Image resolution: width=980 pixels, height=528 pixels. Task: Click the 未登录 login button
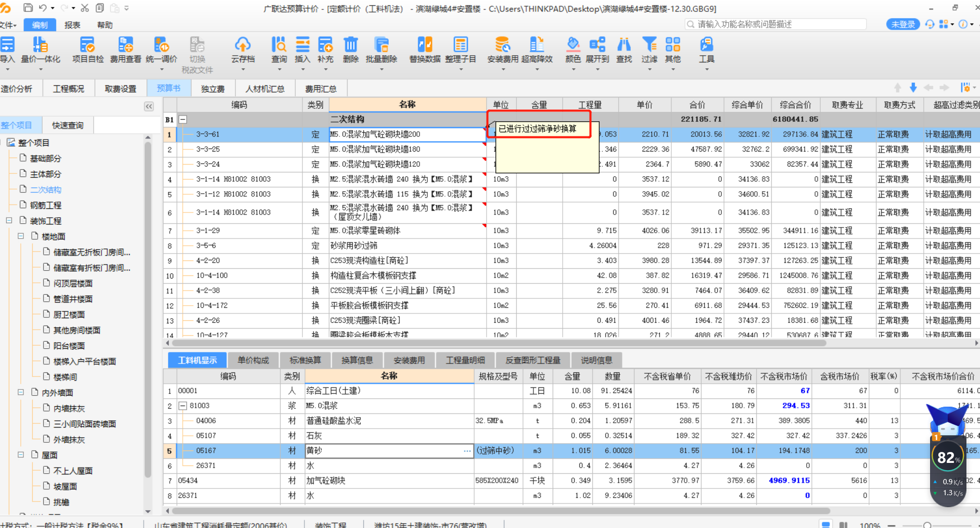pos(903,24)
